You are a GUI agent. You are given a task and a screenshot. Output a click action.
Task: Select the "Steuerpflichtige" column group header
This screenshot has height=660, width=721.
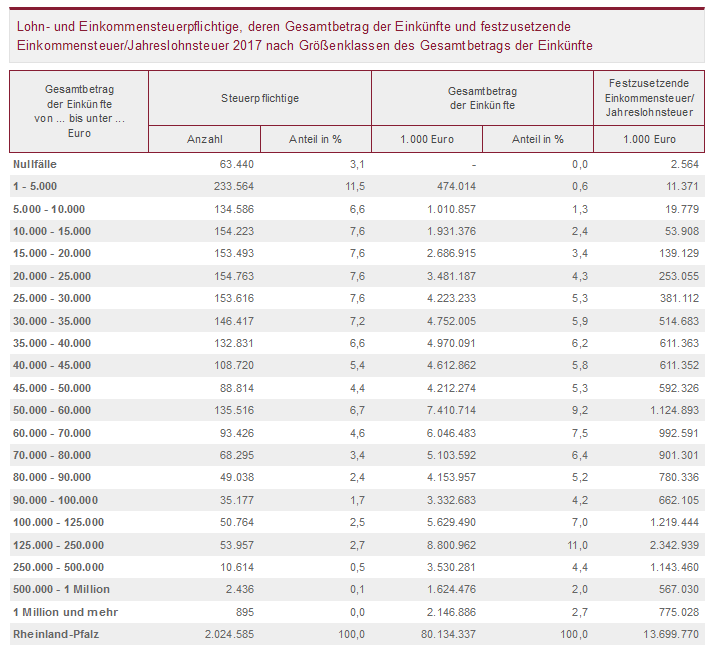pos(260,98)
